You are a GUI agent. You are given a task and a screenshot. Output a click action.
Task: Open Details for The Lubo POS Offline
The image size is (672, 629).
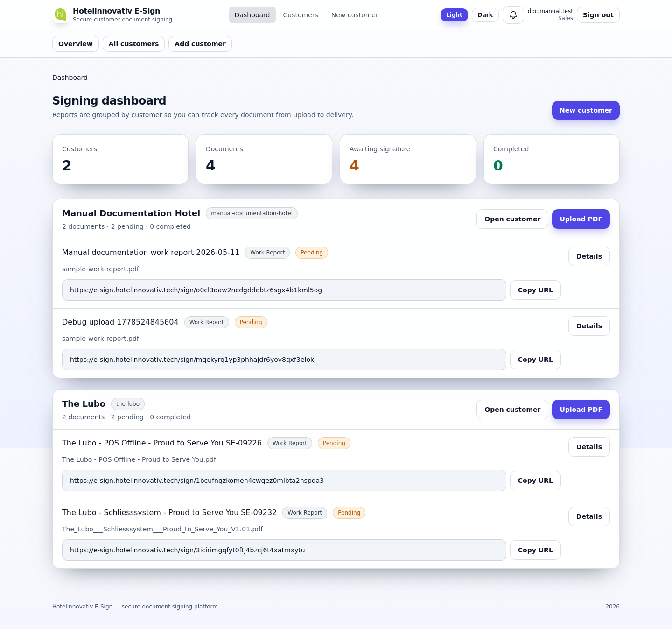(x=589, y=447)
